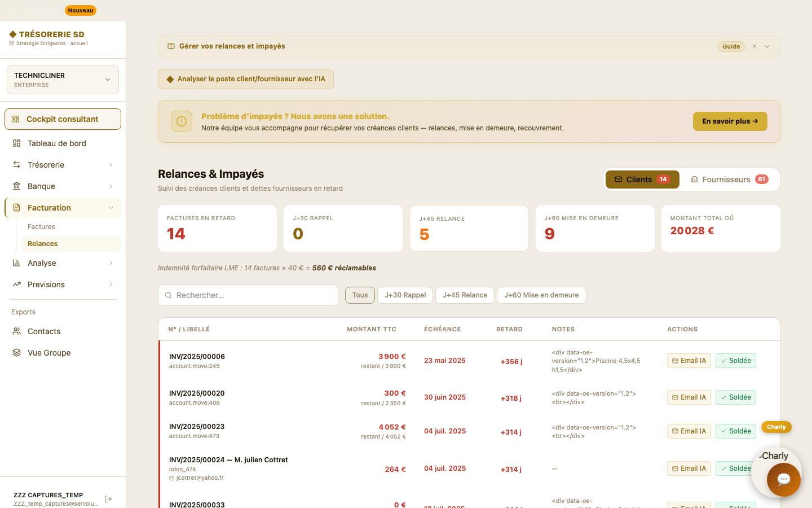Image resolution: width=812 pixels, height=508 pixels.
Task: Click the Factures en retard card
Action: [218, 228]
